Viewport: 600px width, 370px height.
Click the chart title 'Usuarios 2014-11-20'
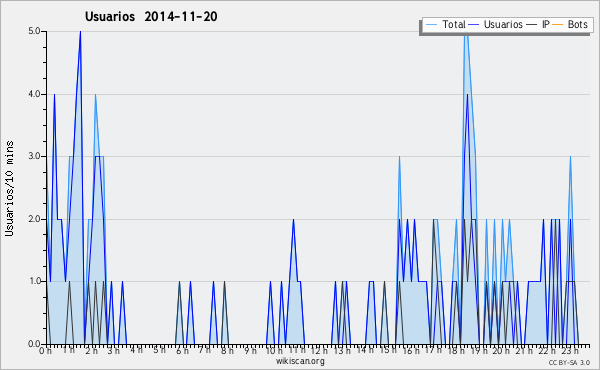pyautogui.click(x=151, y=16)
